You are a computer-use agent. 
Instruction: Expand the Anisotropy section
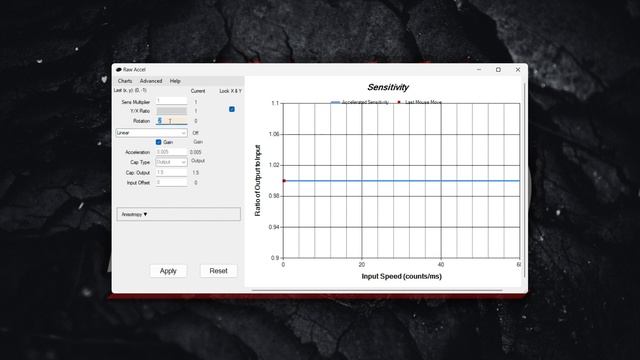(179, 214)
